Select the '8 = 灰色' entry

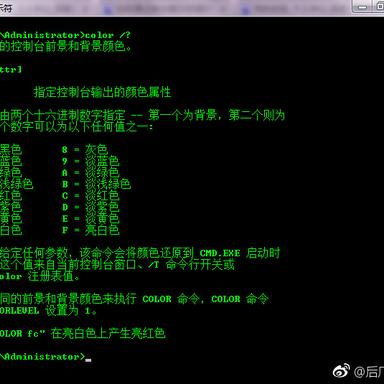[x=84, y=149]
